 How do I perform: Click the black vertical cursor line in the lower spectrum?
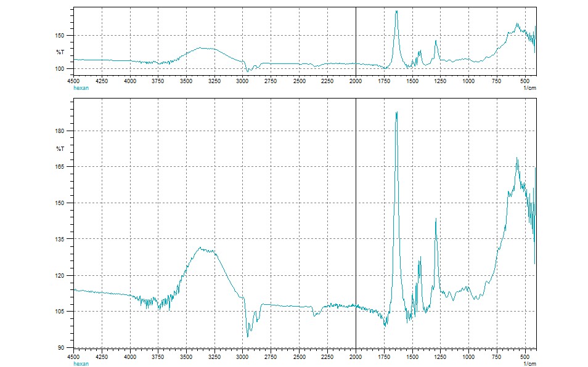[356, 223]
